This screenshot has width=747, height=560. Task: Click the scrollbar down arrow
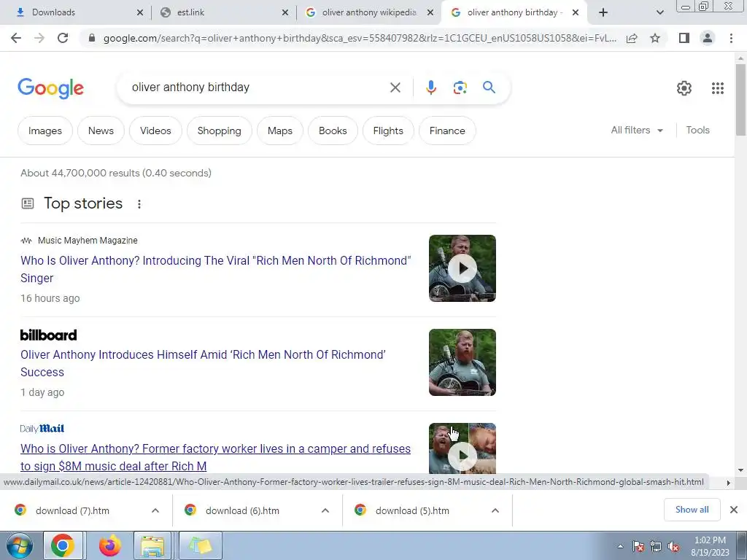pyautogui.click(x=741, y=470)
